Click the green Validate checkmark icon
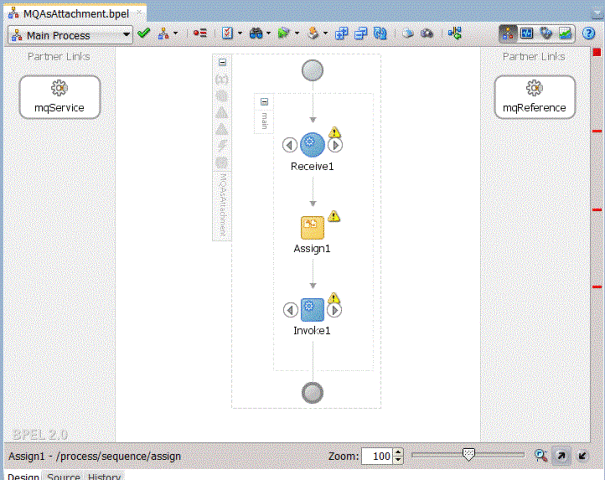This screenshot has height=480, width=605. click(x=144, y=34)
